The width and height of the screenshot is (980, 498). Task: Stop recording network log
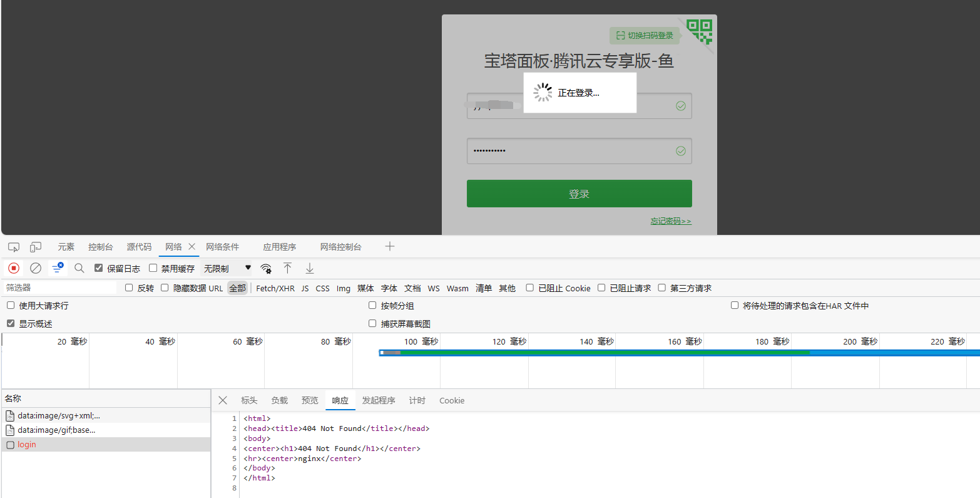click(x=14, y=268)
